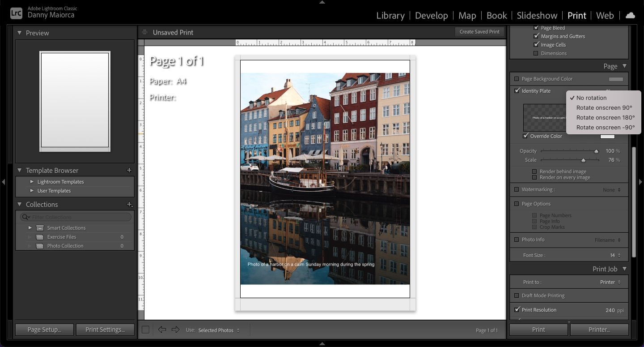Expand the Lightroom Templates folder
This screenshot has width=644, height=347.
pyautogui.click(x=32, y=182)
